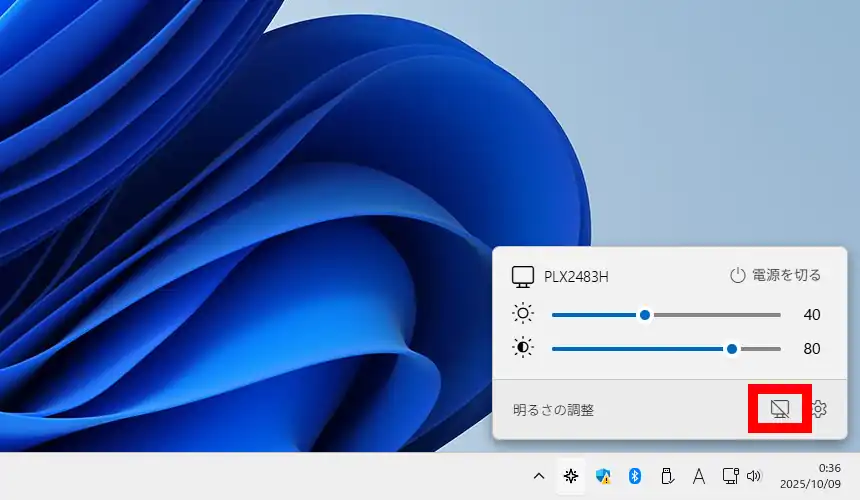Click the PLX2483H monitor name label
This screenshot has height=500, width=860.
(576, 277)
